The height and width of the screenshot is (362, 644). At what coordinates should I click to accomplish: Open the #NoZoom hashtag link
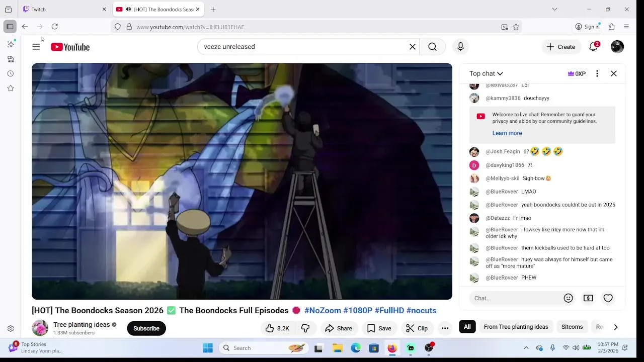pos(323,310)
